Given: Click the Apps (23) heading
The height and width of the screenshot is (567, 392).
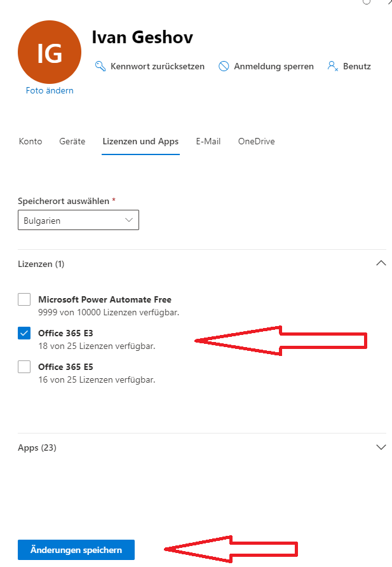Looking at the screenshot, I should tap(37, 447).
